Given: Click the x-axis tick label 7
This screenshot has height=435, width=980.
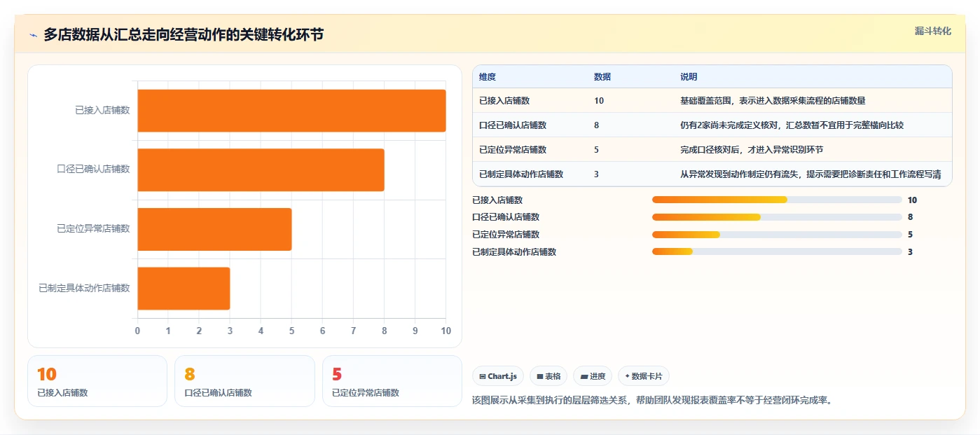Looking at the screenshot, I should [353, 331].
